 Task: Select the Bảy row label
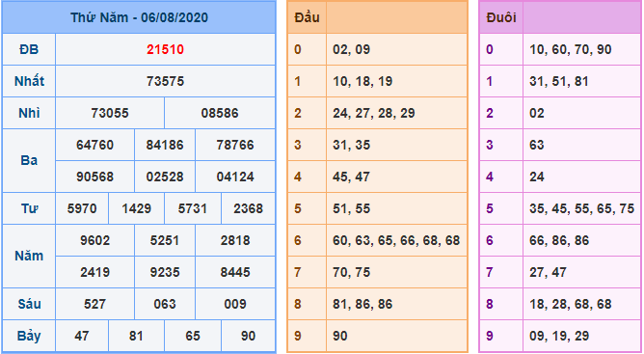(29, 336)
